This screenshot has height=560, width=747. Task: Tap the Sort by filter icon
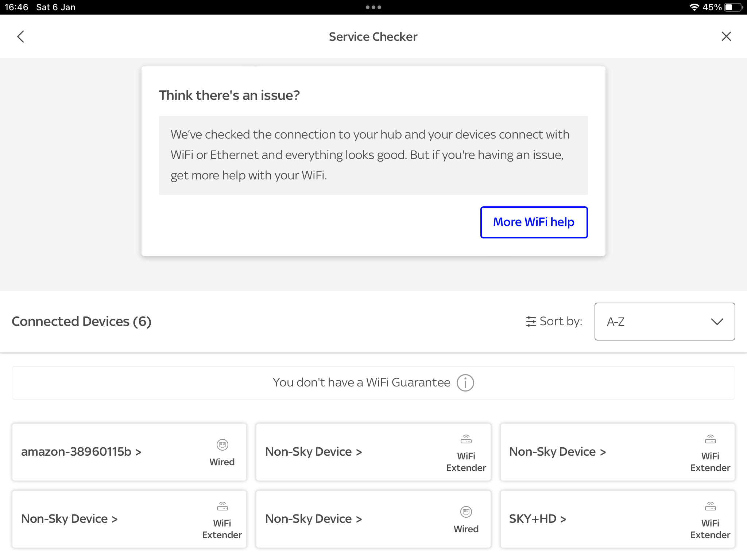531,322
